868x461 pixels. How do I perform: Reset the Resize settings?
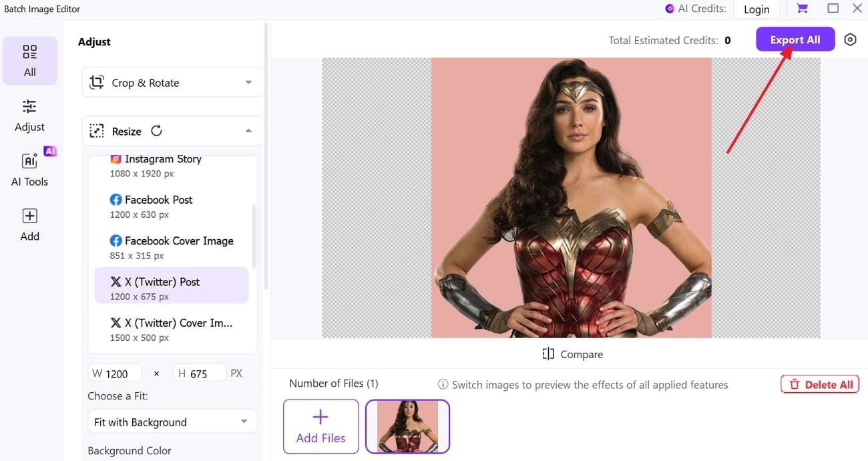coord(156,131)
